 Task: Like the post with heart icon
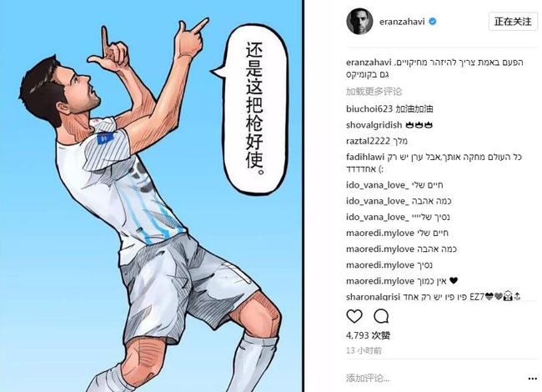[354, 316]
